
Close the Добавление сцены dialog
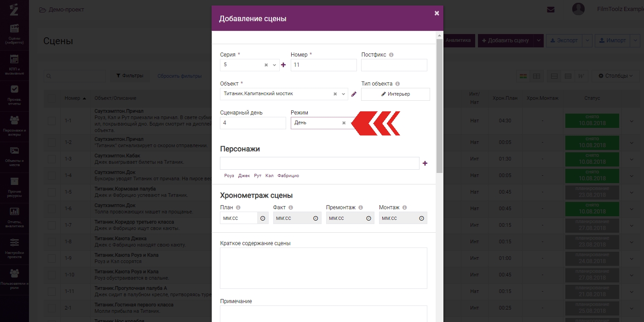tap(437, 13)
